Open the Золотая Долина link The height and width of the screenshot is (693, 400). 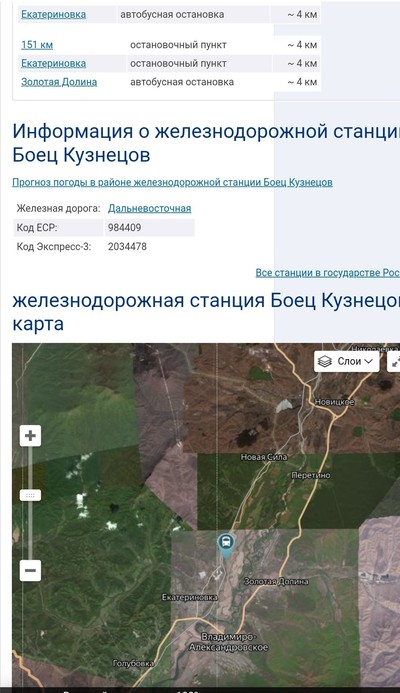(x=59, y=82)
